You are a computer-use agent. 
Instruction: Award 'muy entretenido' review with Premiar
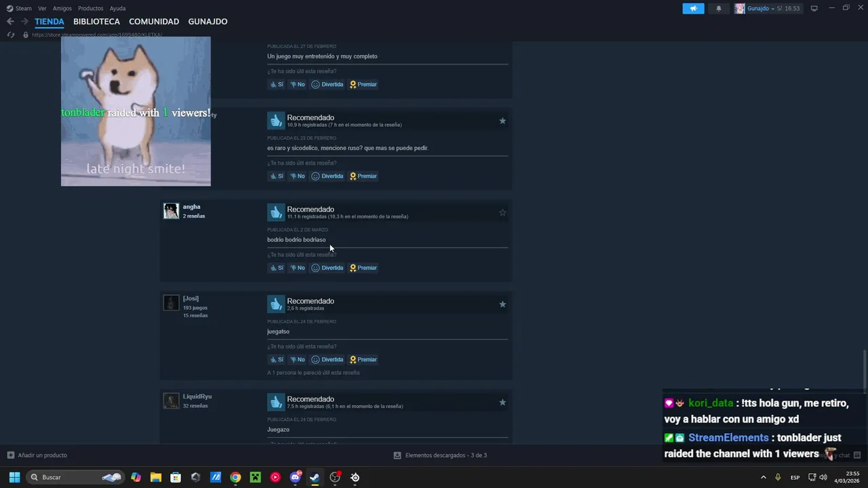tap(363, 84)
